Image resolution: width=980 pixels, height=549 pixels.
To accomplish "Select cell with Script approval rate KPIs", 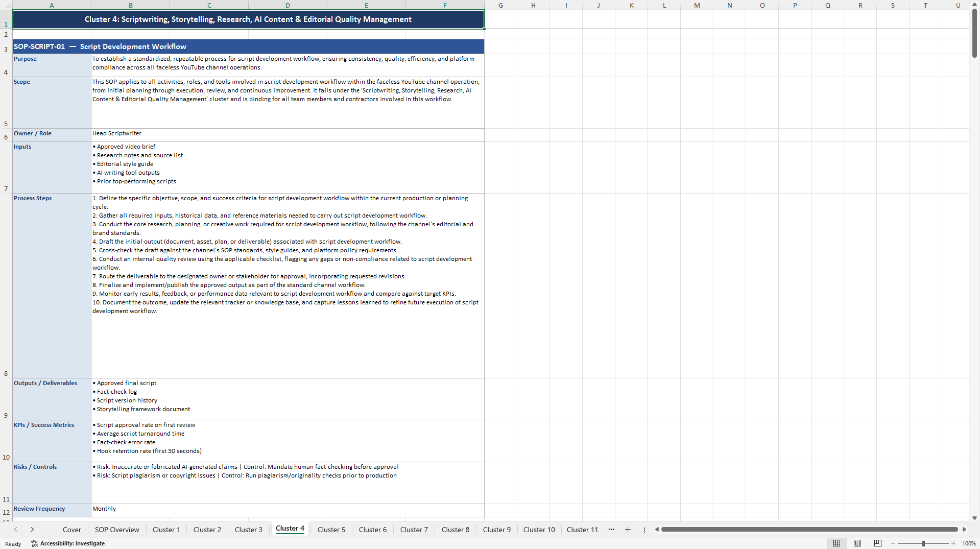I will pos(288,441).
